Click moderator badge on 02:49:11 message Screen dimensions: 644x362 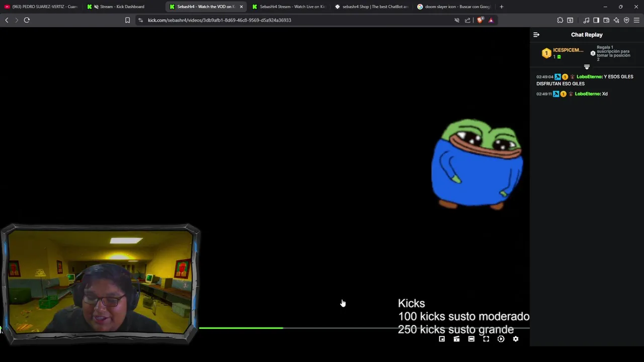coord(556,94)
